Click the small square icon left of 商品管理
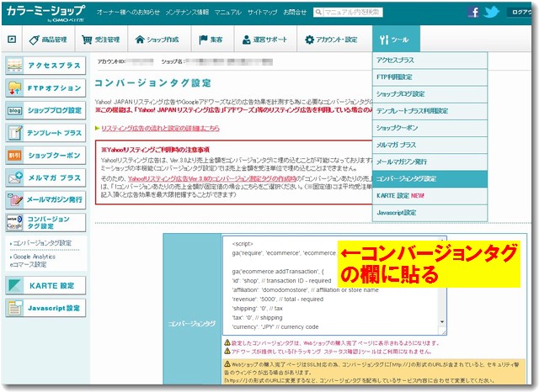Viewport: 539px width, 392px height. (x=12, y=40)
